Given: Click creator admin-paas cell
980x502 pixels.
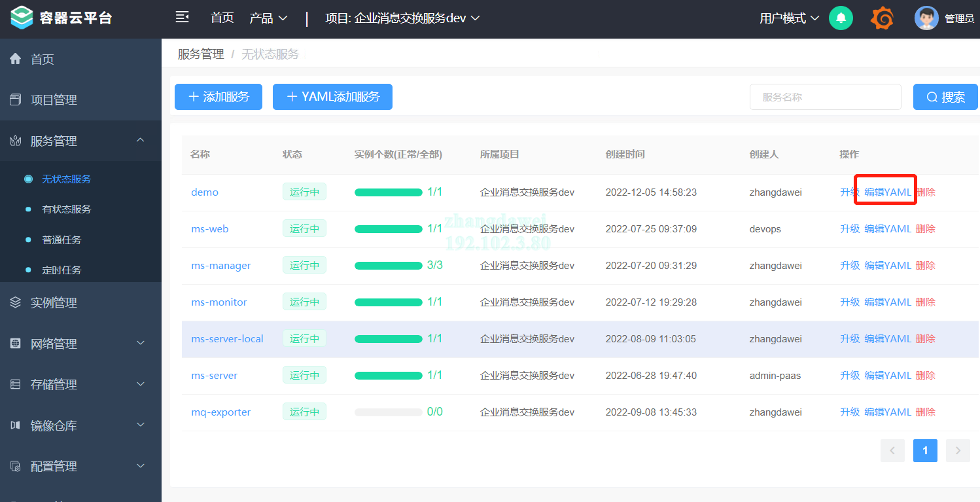Looking at the screenshot, I should [775, 376].
